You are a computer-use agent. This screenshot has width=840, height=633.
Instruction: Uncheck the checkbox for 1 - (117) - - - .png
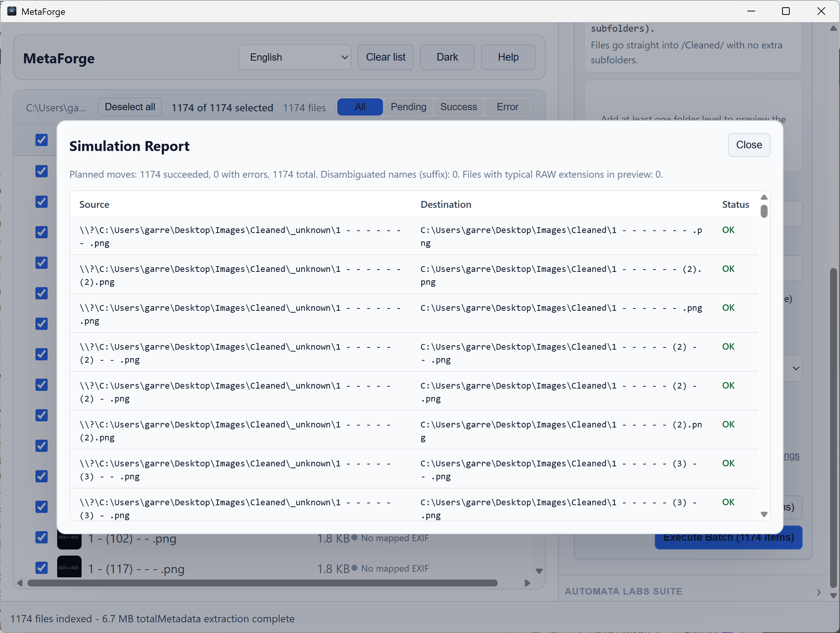42,568
